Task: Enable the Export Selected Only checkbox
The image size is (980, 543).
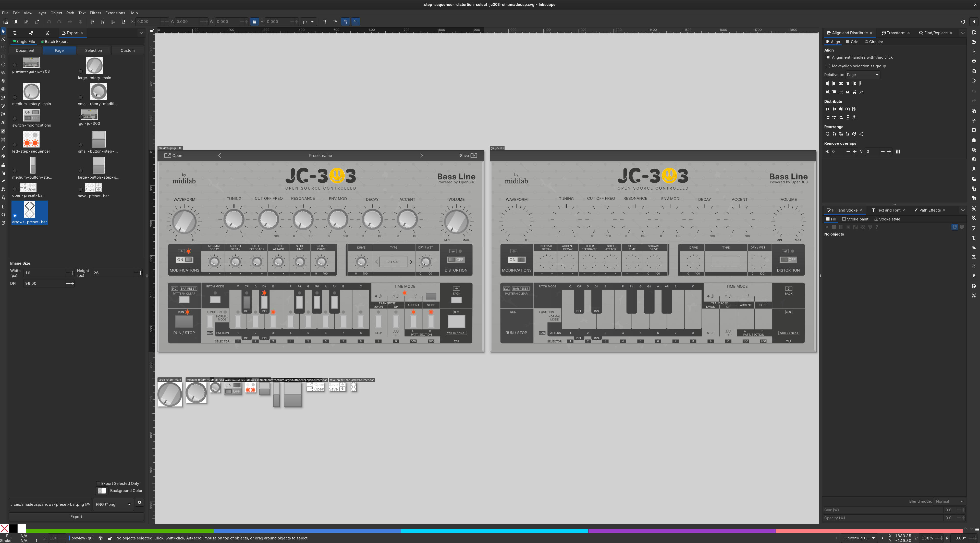Action: click(x=98, y=483)
